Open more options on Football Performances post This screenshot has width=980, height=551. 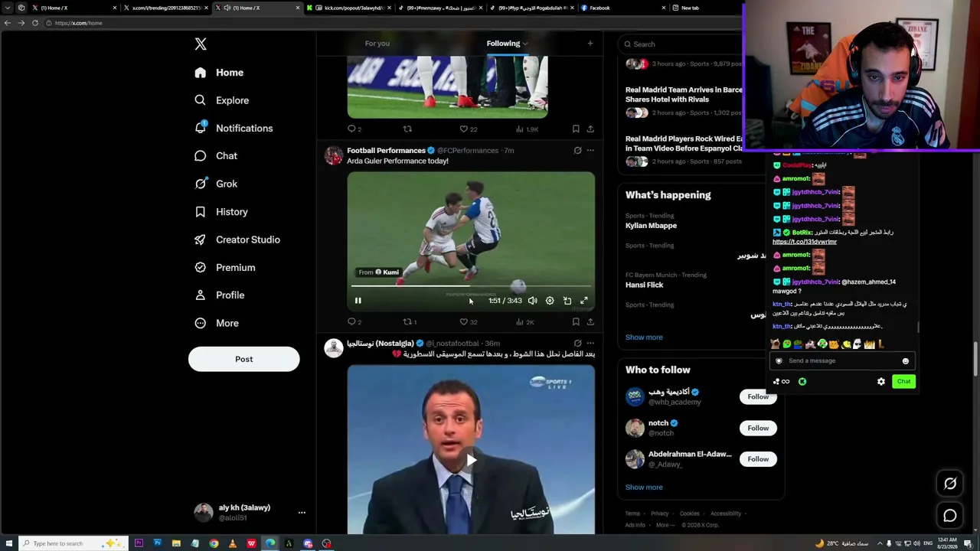point(590,151)
